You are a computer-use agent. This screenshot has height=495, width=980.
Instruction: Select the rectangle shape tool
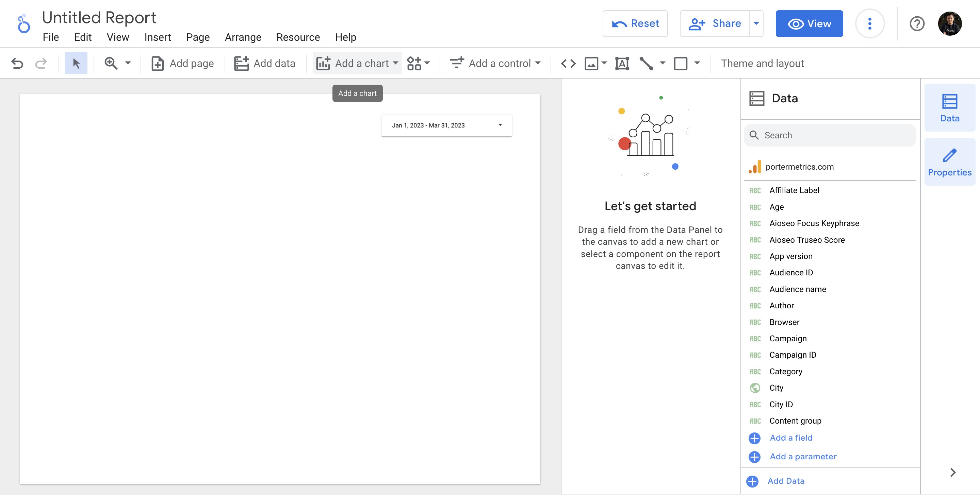[681, 63]
